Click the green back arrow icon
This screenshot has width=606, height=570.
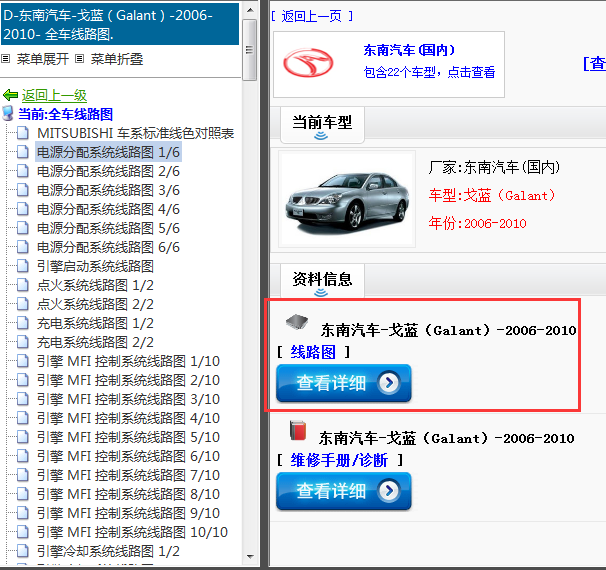[x=10, y=95]
